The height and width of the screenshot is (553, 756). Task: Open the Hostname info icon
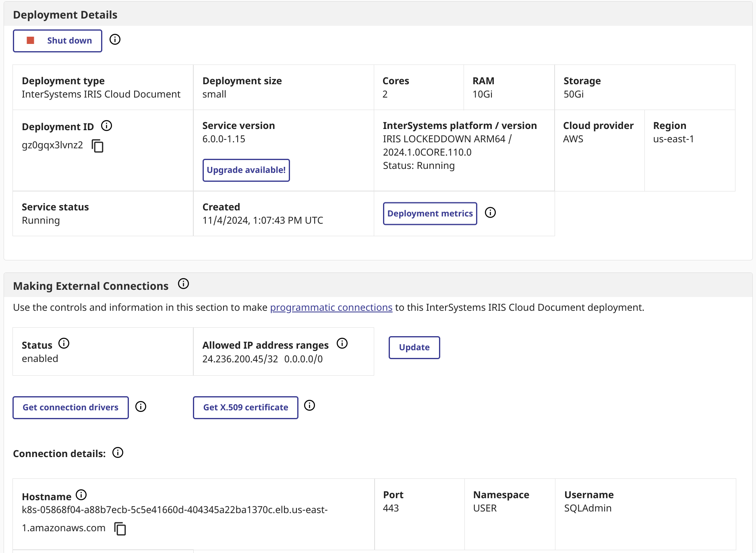click(81, 495)
